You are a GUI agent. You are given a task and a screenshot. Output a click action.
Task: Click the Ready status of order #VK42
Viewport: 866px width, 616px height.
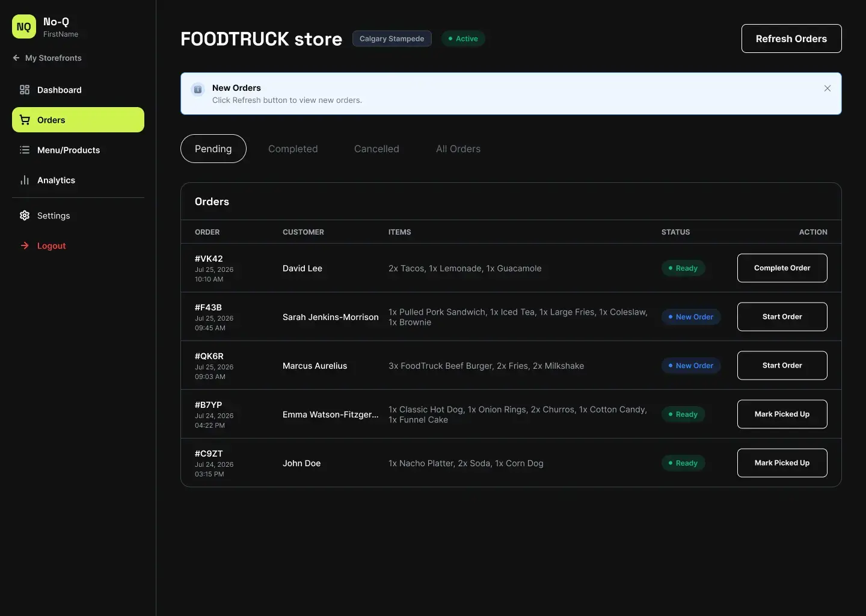coord(683,268)
